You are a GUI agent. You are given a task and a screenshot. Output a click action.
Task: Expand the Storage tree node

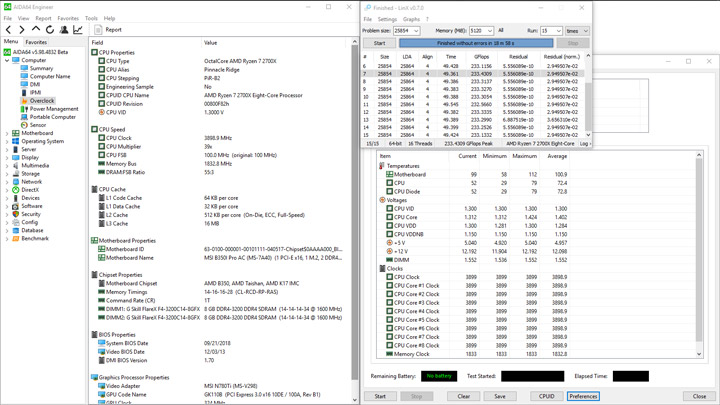click(x=7, y=174)
